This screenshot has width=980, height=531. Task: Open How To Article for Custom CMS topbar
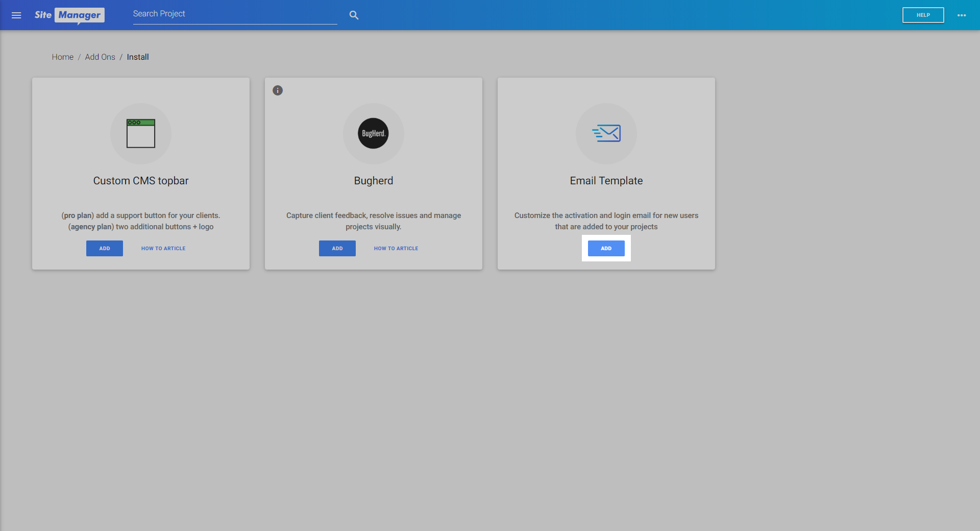163,248
